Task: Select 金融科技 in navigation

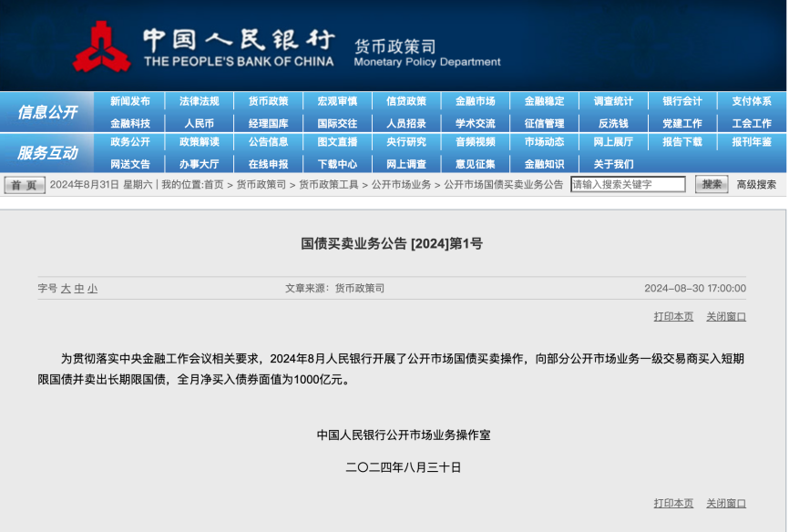Action: 130,123
